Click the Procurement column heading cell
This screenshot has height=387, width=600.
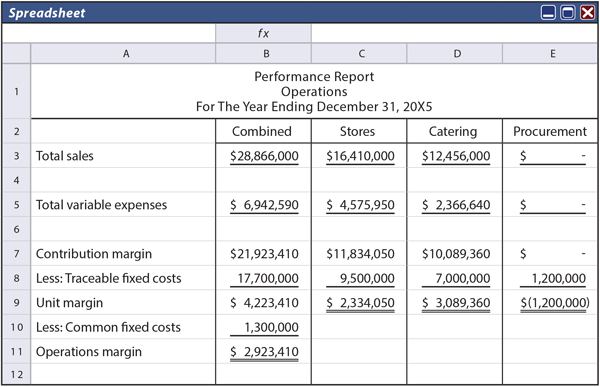coord(550,131)
